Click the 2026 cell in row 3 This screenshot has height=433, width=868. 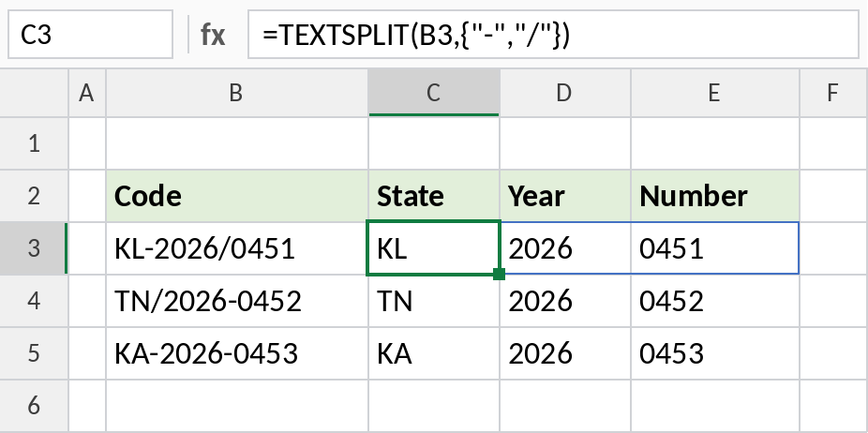565,248
